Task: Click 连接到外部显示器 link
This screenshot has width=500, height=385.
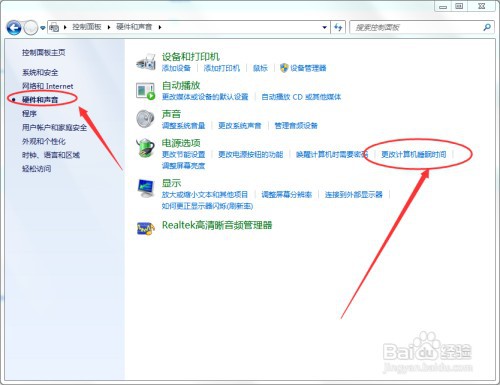Action: 354,195
